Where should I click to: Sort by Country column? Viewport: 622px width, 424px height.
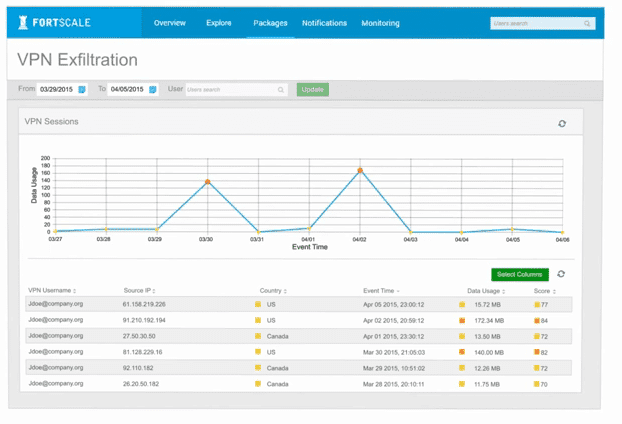[271, 291]
